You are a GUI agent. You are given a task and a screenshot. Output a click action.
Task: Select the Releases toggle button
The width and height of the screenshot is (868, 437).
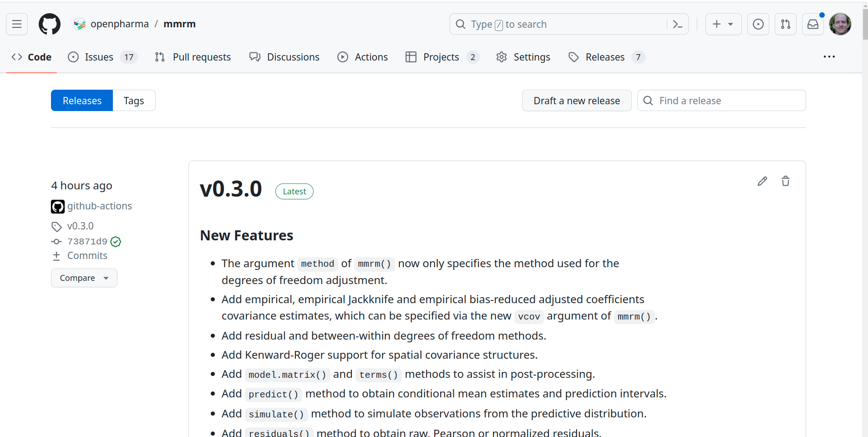[82, 101]
